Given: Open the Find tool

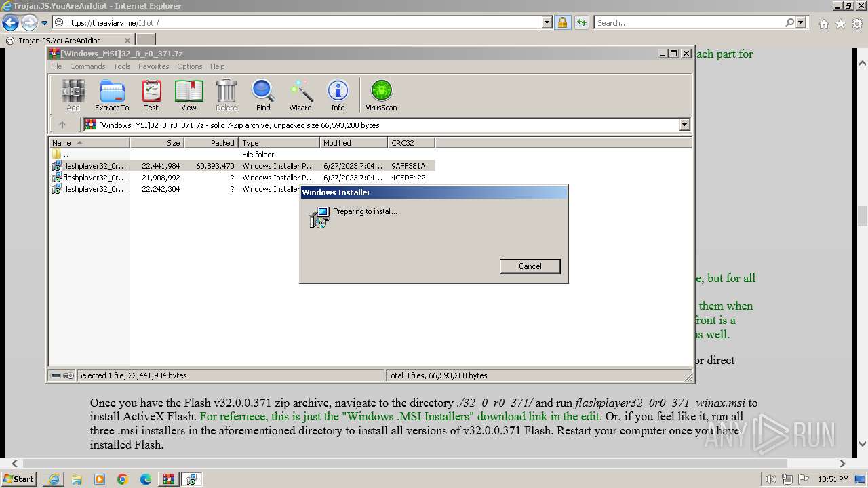Looking at the screenshot, I should pyautogui.click(x=263, y=95).
